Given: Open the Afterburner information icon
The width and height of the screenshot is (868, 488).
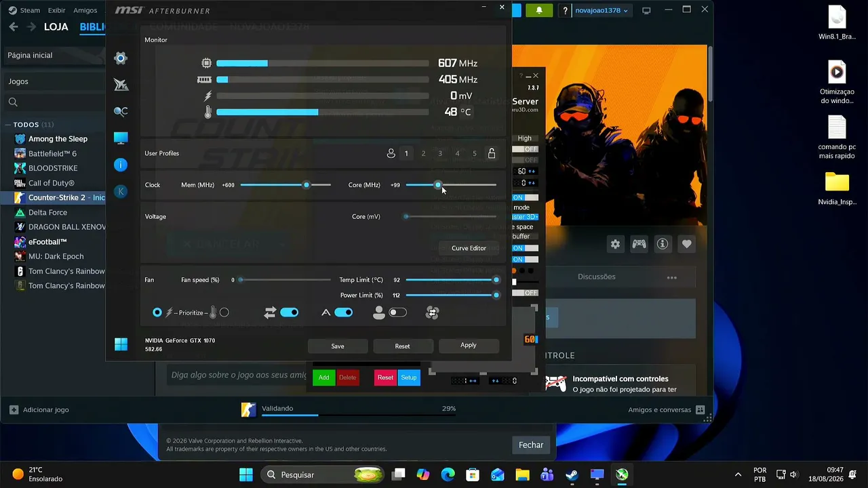Looking at the screenshot, I should pos(121,165).
